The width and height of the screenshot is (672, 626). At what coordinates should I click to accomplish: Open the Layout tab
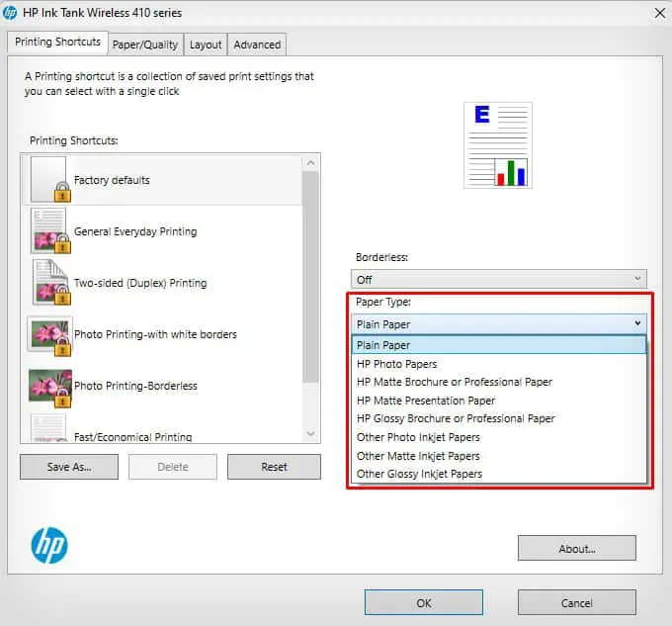click(206, 45)
